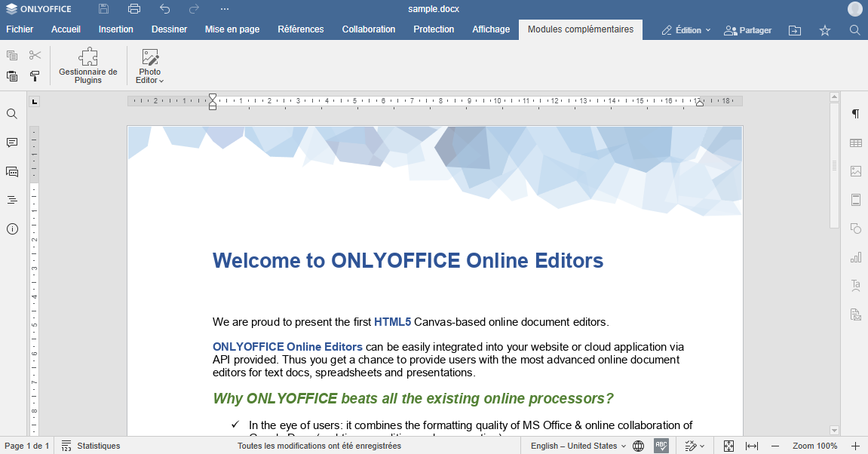Open the Gestionnaire de Plugins

[x=88, y=66]
